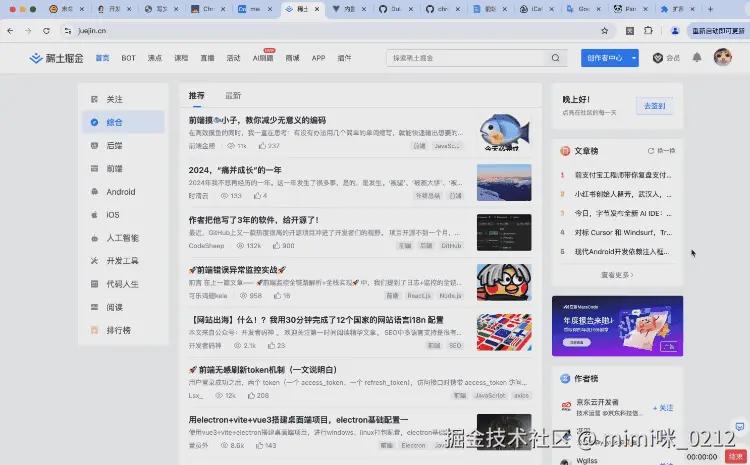
Task: Open the 课程 nav menu item
Action: (x=181, y=58)
